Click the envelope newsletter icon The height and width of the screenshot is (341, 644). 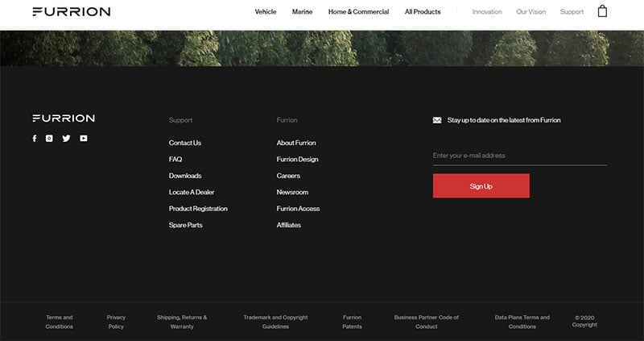(x=437, y=120)
